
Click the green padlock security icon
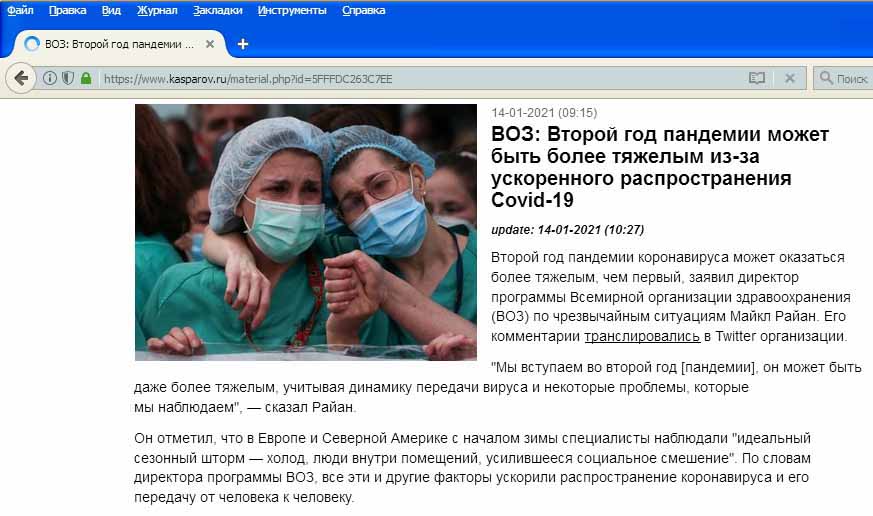(x=86, y=78)
